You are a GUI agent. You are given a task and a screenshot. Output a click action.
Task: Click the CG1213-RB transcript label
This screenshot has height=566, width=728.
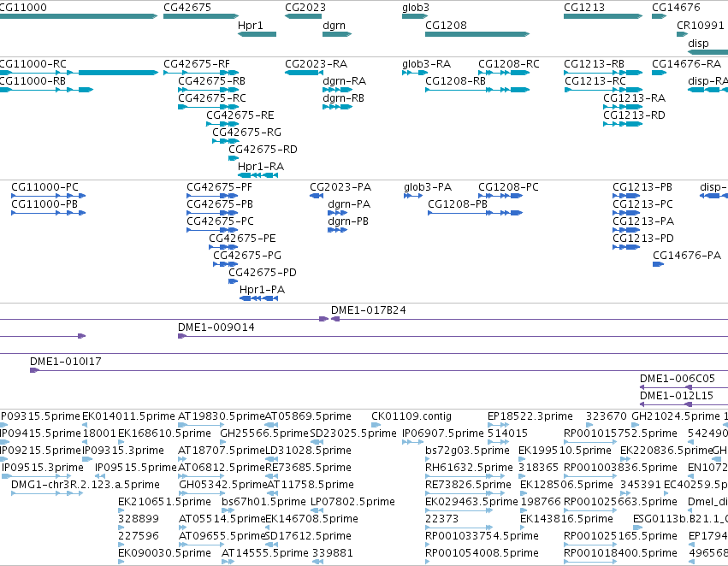point(594,63)
